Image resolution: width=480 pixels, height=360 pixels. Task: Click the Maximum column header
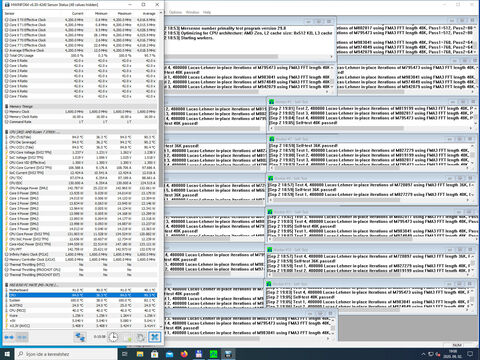coord(125,13)
